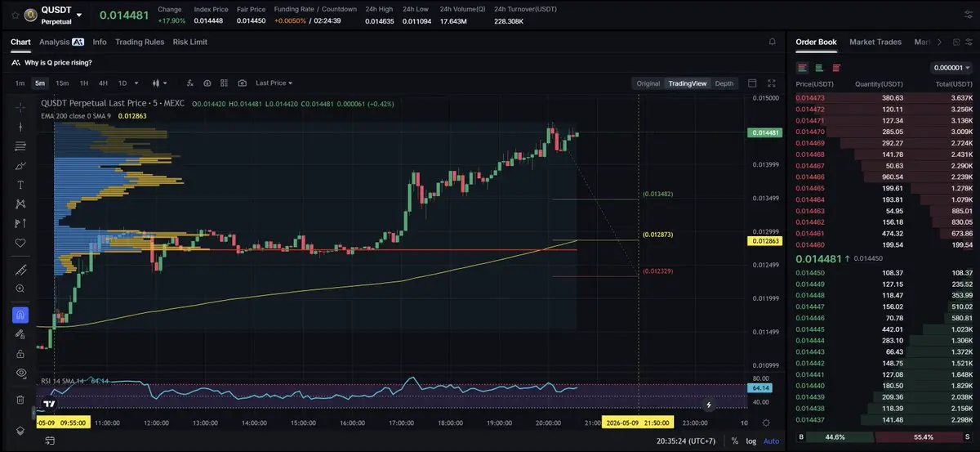Open the indicators (fx) menu
Viewport: 980px width, 452px height.
[190, 83]
